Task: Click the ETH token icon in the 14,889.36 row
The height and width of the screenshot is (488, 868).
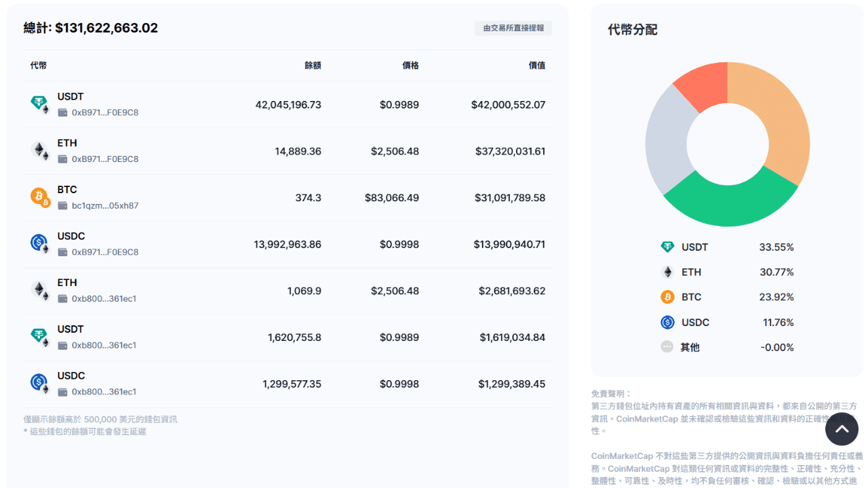Action: pos(40,151)
